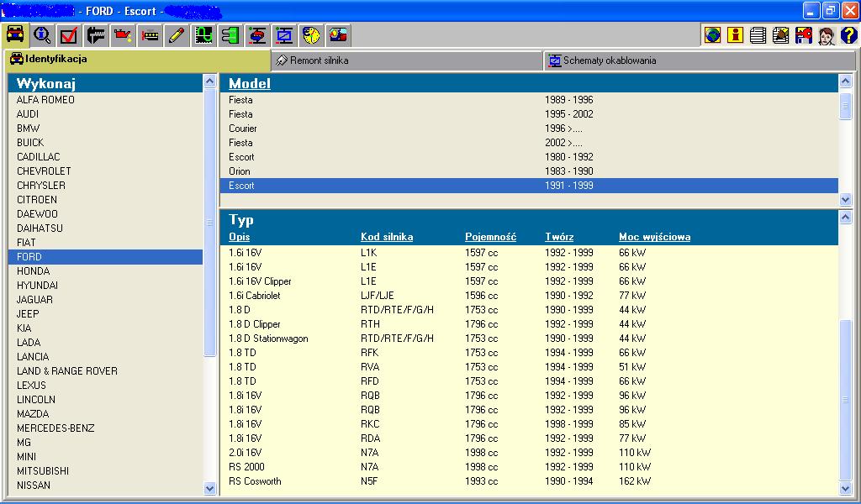The width and height of the screenshot is (861, 504).
Task: Select the RS Cosworth type row
Action: (529, 481)
